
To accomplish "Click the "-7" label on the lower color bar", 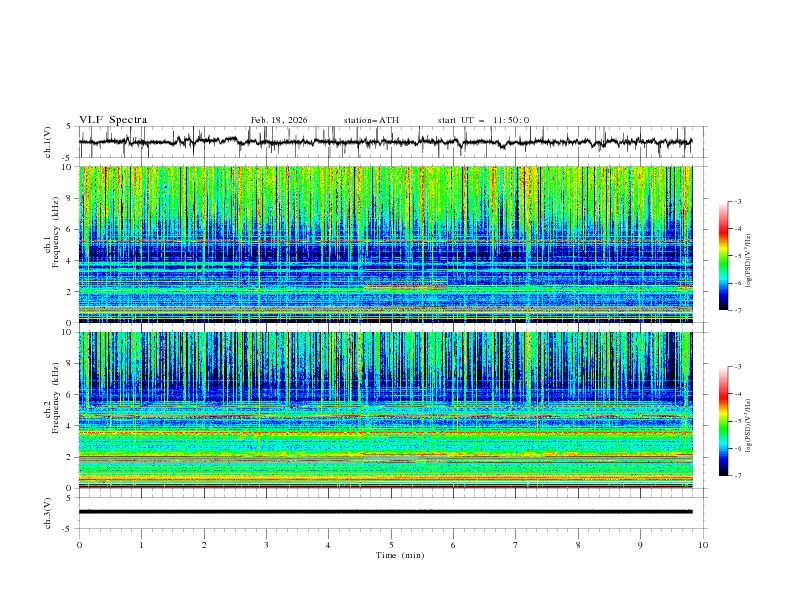I will (738, 475).
